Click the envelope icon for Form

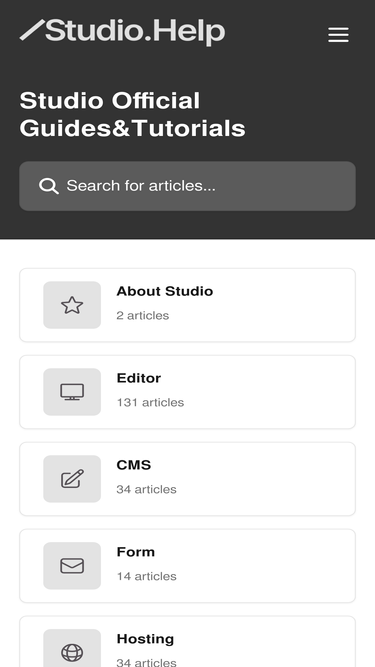tap(72, 566)
